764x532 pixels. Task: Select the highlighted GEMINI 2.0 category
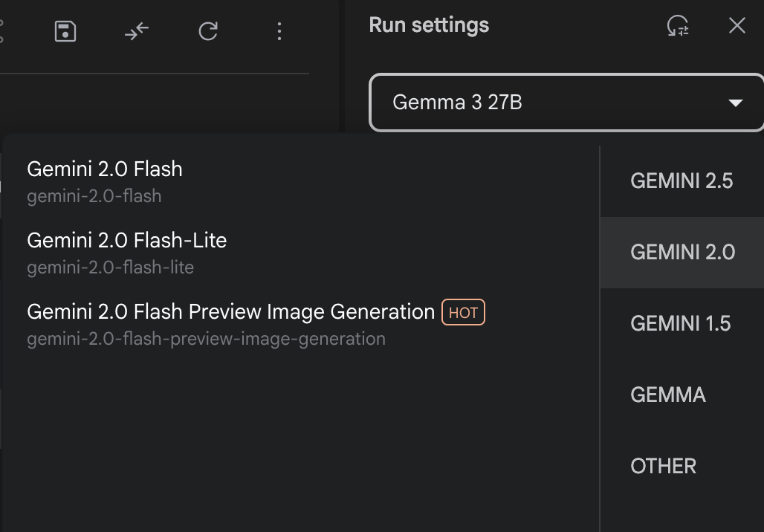coord(682,253)
